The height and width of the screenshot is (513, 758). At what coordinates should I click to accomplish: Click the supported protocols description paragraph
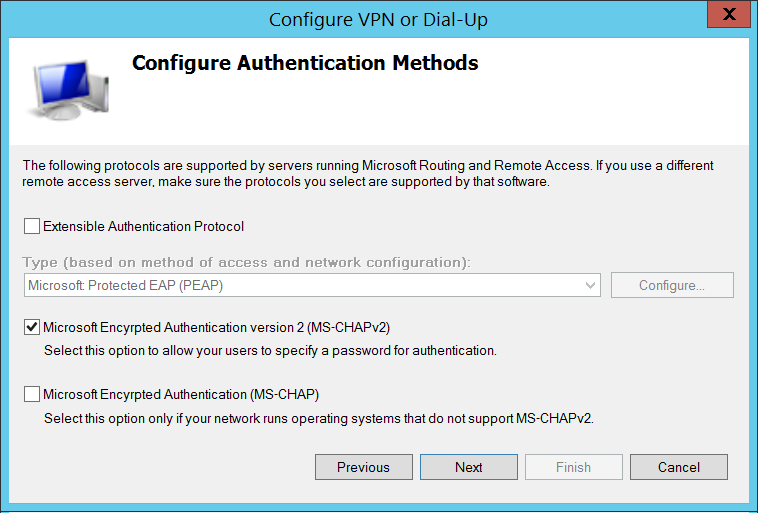pos(368,174)
